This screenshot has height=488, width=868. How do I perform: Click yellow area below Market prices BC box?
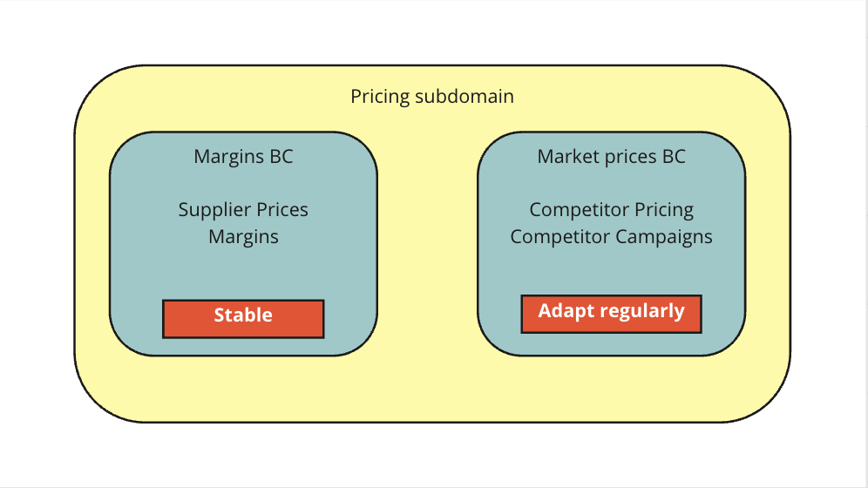pos(611,388)
